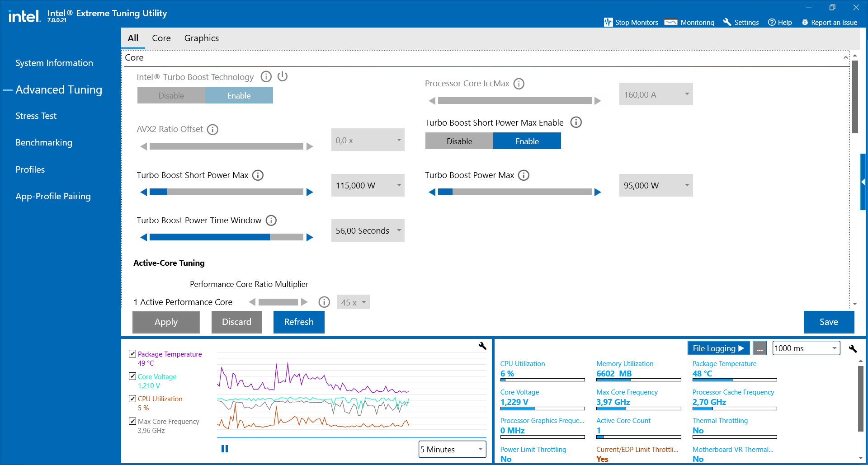
Task: Click the Turbo Boost Short Power Max slider
Action: (x=226, y=192)
